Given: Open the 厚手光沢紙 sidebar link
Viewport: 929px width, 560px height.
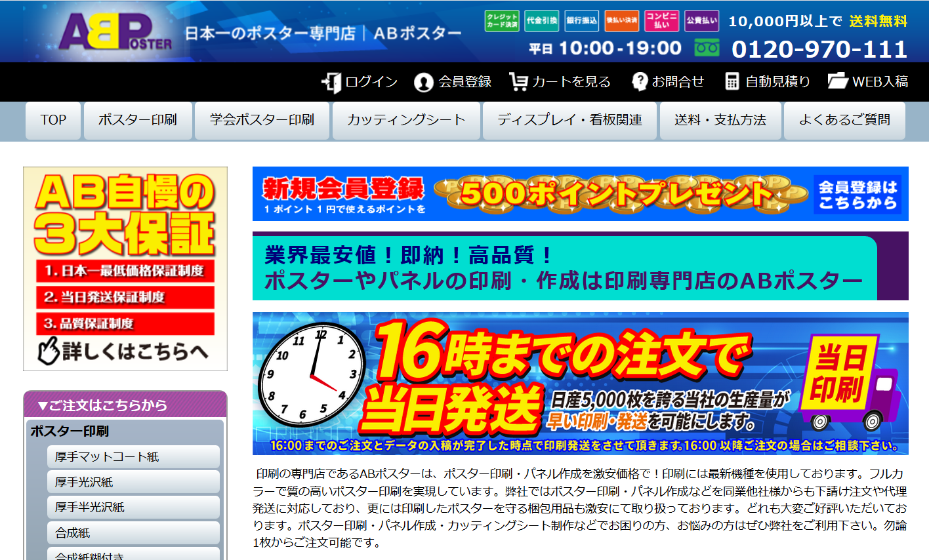Looking at the screenshot, I should [133, 482].
